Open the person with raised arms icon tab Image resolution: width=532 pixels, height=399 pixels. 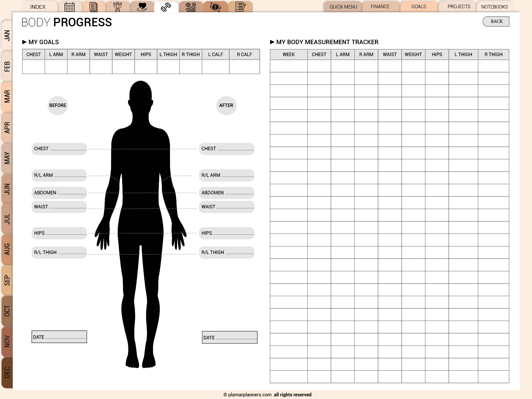117,7
